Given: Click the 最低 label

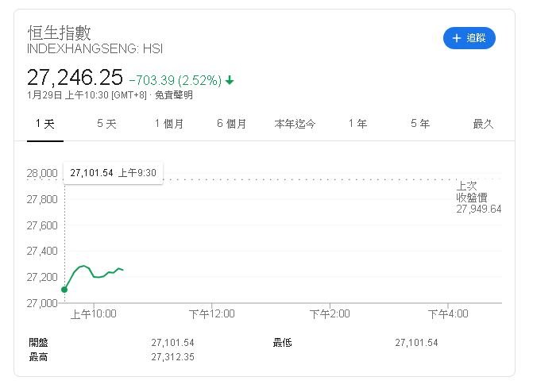Looking at the screenshot, I should point(283,343).
